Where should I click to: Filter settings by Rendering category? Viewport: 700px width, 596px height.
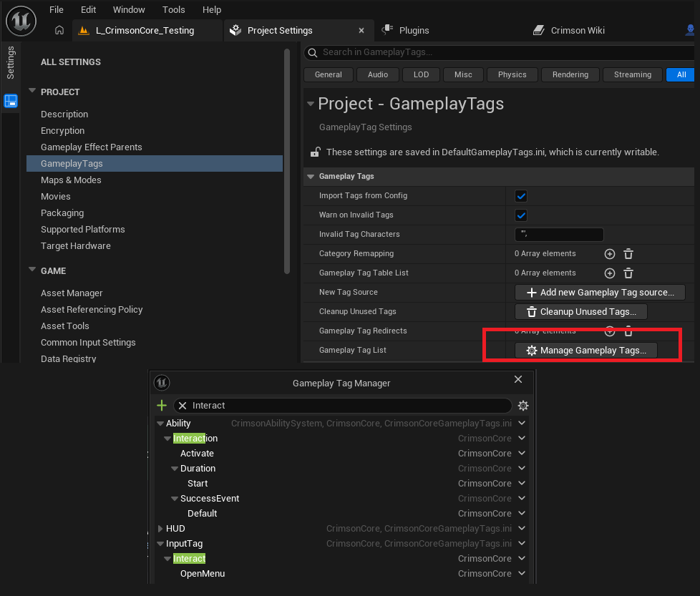(570, 75)
